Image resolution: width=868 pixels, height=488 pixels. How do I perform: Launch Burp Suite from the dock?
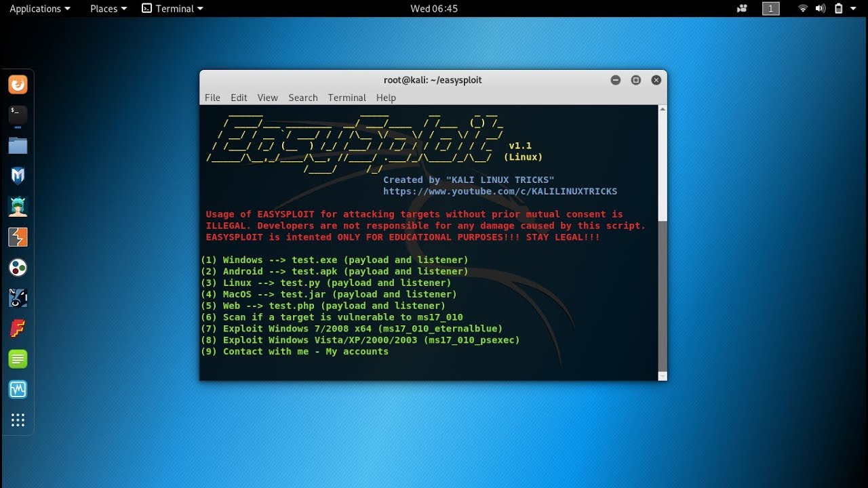coord(17,237)
